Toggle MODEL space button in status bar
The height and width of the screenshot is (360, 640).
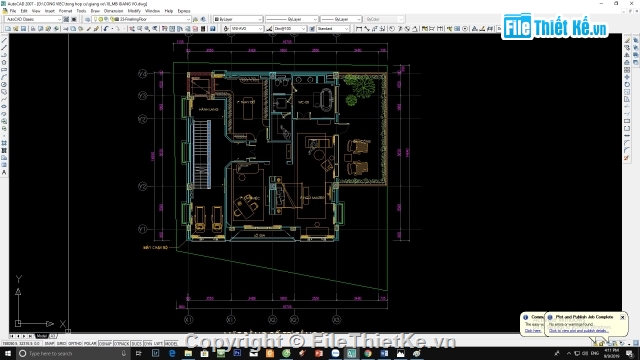[x=171, y=344]
